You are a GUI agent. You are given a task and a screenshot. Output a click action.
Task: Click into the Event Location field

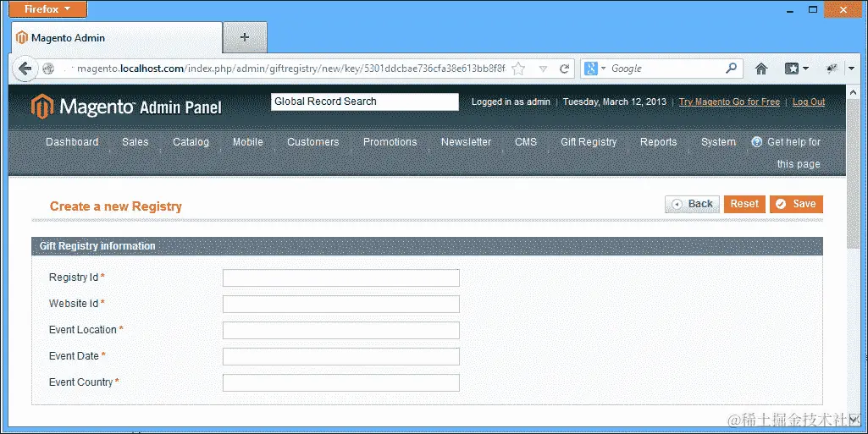click(341, 330)
